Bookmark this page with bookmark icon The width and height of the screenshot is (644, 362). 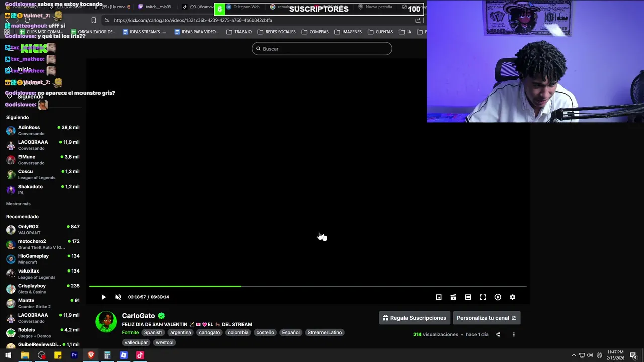pos(94,20)
